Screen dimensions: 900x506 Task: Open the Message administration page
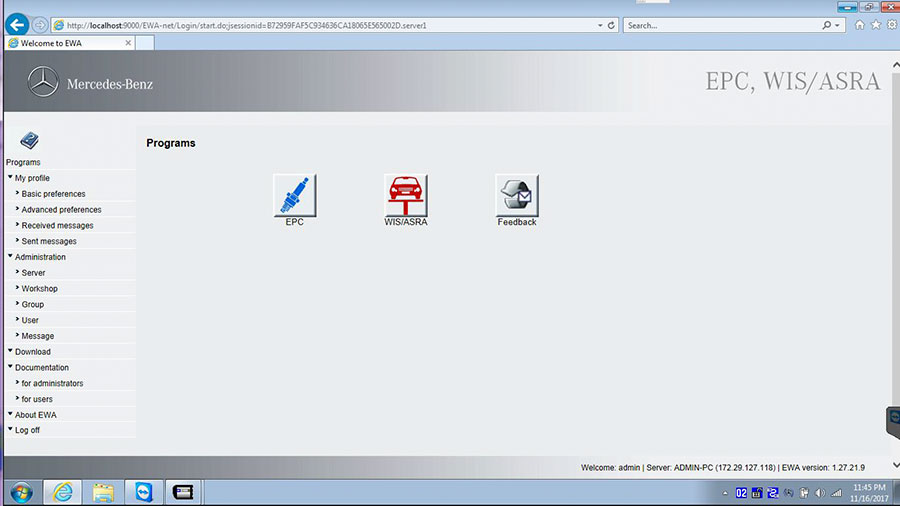(38, 336)
